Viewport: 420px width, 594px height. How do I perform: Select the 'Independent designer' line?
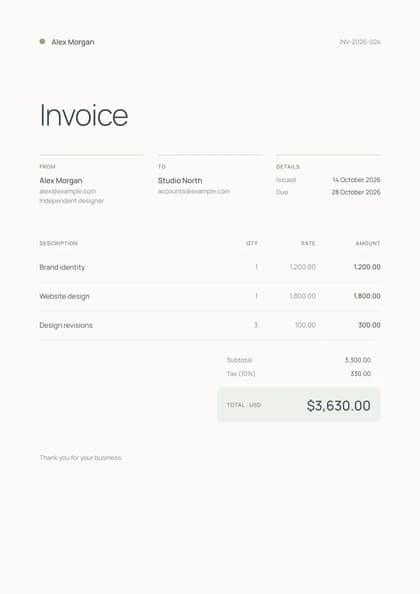[72, 201]
